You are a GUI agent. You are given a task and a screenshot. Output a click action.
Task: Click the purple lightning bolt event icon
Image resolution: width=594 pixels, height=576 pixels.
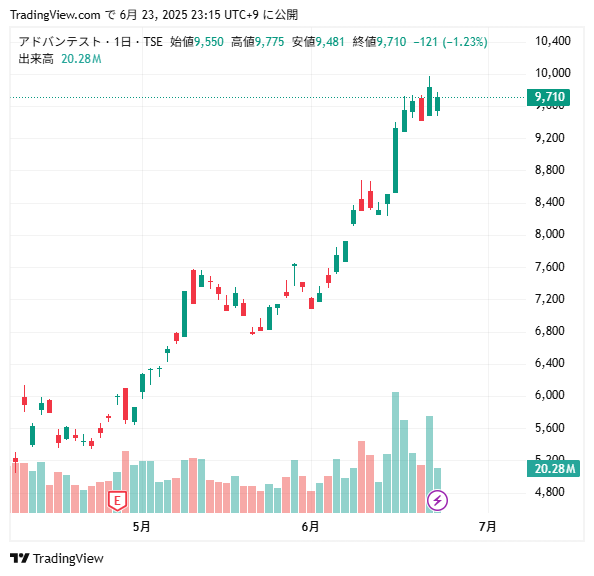tap(437, 500)
